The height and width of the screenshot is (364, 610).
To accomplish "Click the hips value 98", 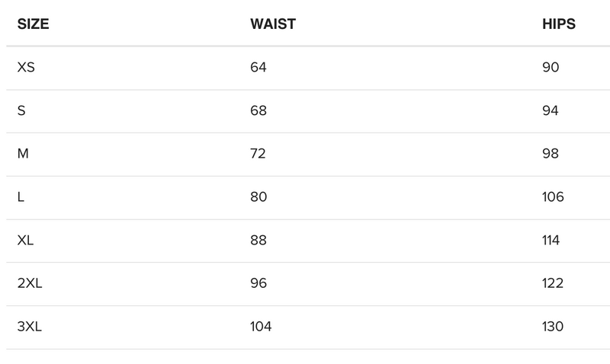I will tap(551, 154).
